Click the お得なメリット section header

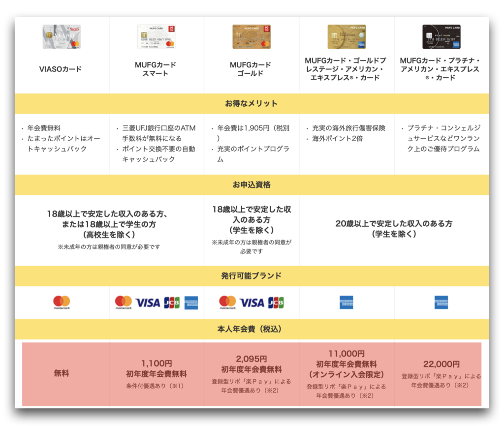tap(252, 103)
